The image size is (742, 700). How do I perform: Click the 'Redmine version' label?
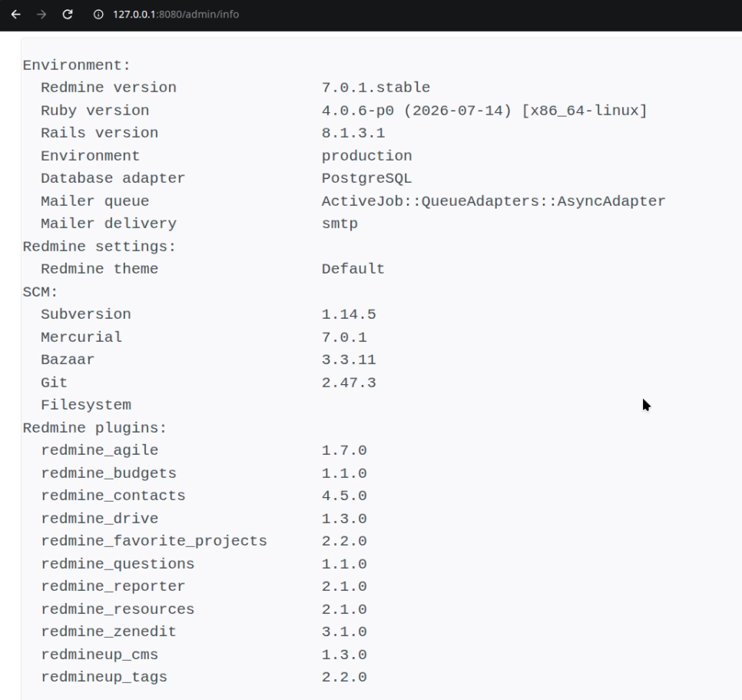pos(108,88)
